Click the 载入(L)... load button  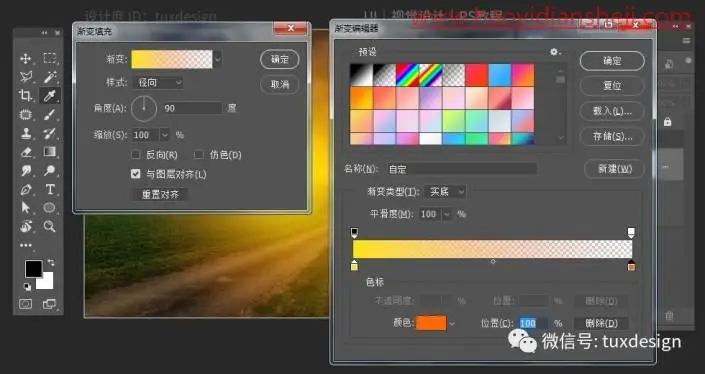(612, 111)
